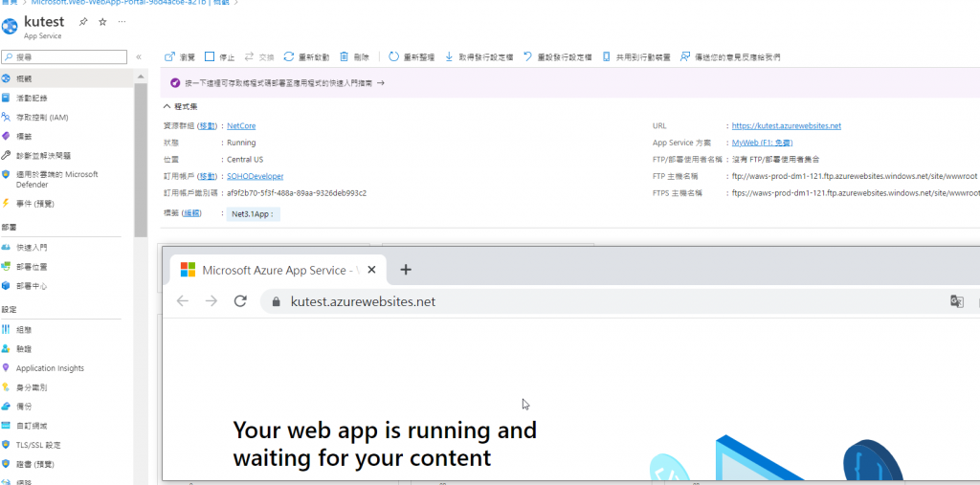The image size is (980, 485).
Task: Pin the kutest app service
Action: click(x=83, y=22)
